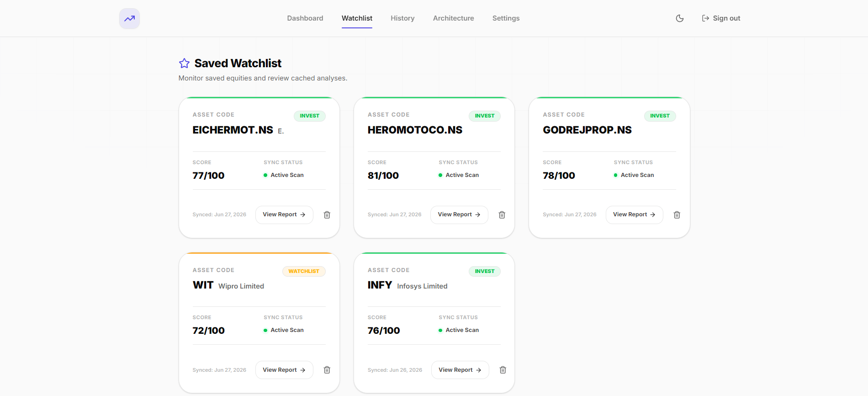Click the 76/100 score value

384,331
